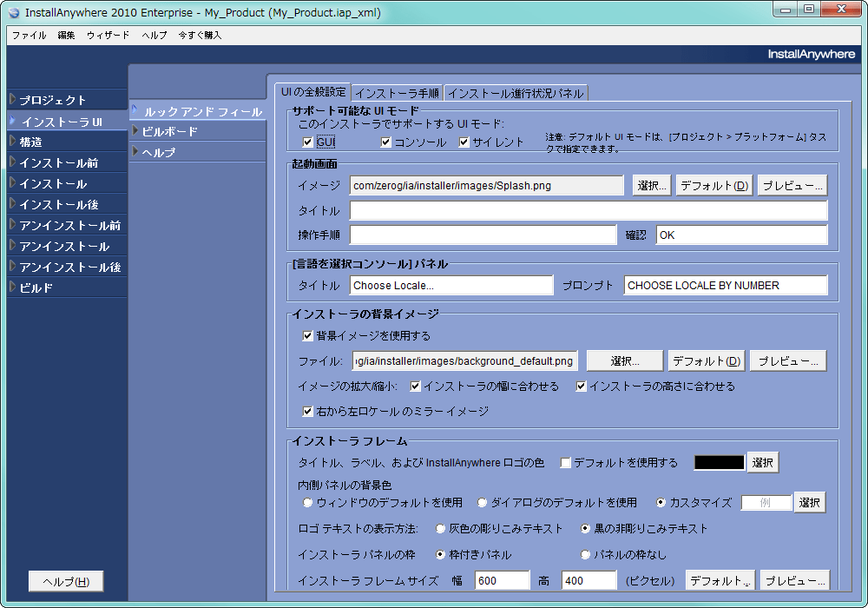Screen dimensions: 868x608
Task: Uncheck 背景イメージを使用する option
Action: tap(308, 334)
